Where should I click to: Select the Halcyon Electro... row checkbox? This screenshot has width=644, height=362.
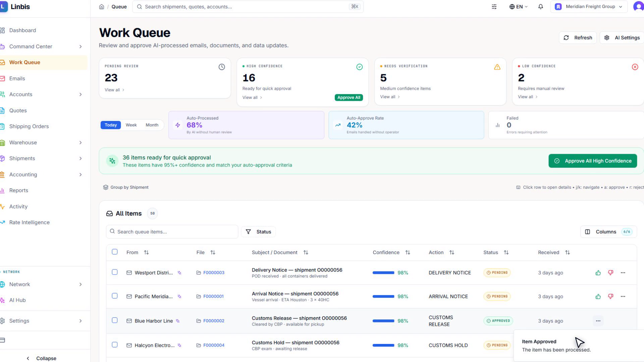pos(115,345)
